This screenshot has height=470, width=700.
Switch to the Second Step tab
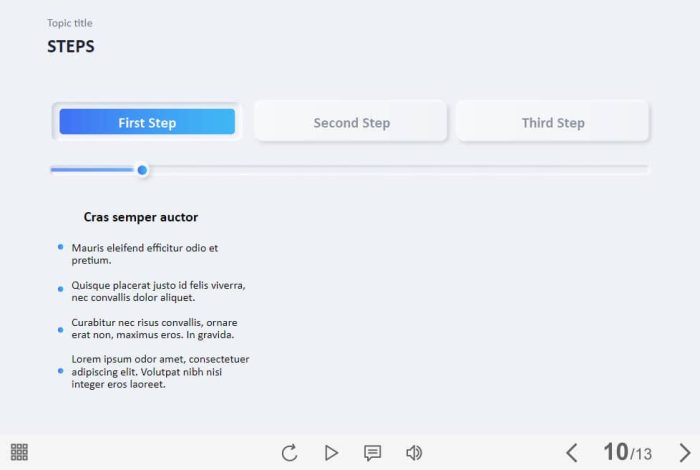point(351,121)
